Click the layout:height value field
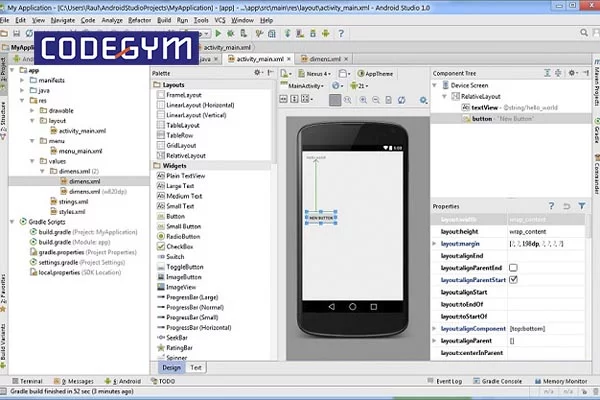Screen dimensions: 600x400 (x=546, y=232)
